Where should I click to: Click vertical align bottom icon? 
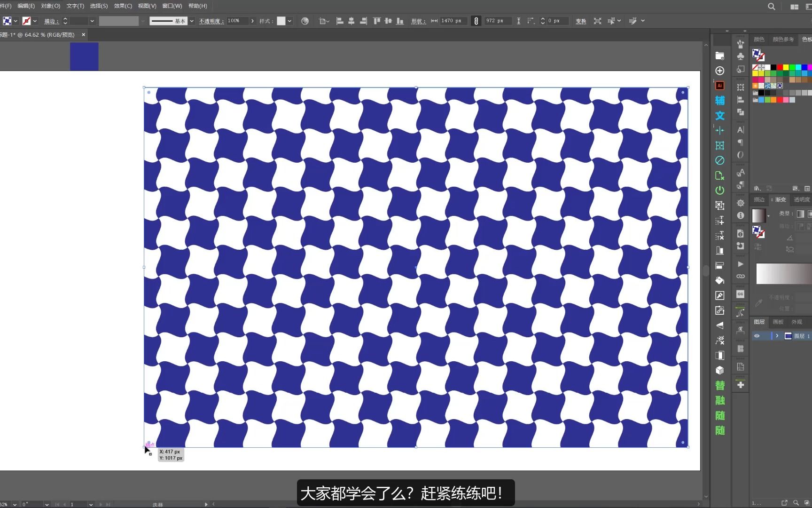(400, 21)
